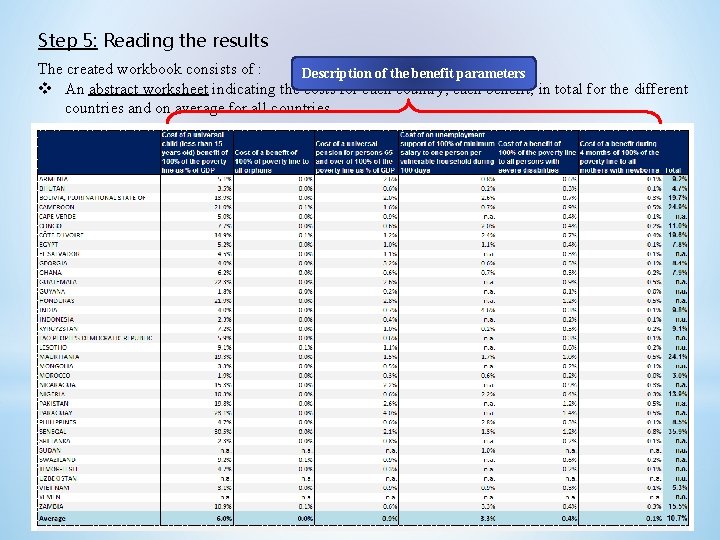Click the MAURITANIA row total value 24.1%
This screenshot has width=720, height=540.
pyautogui.click(x=678, y=357)
